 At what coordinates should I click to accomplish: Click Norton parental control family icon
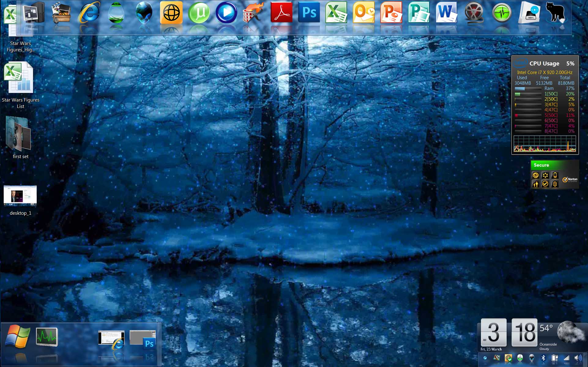pos(535,184)
